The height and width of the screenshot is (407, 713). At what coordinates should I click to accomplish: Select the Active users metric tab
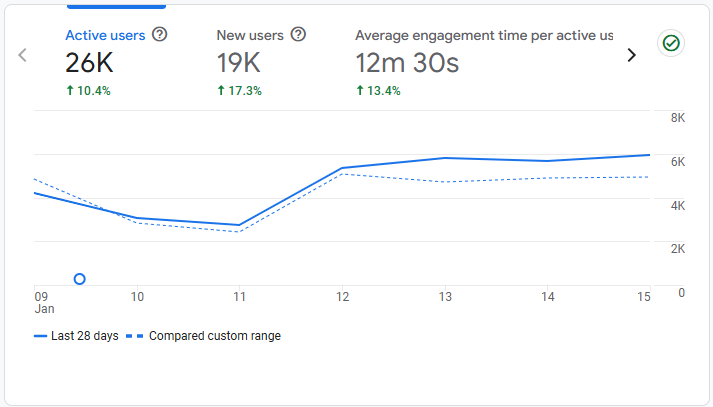105,35
